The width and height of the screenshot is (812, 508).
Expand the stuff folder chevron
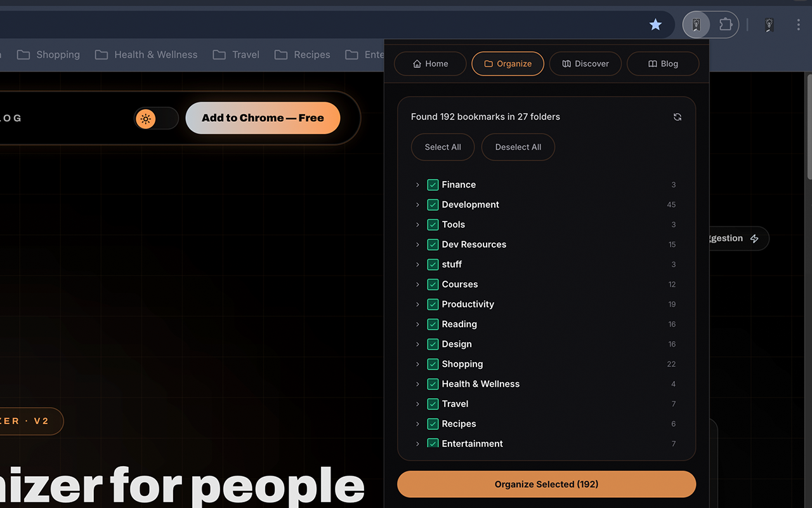(417, 264)
